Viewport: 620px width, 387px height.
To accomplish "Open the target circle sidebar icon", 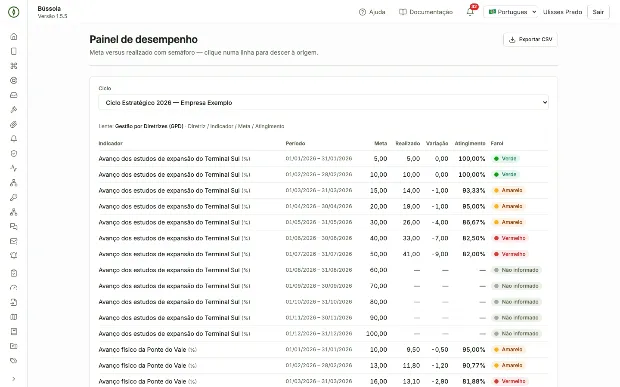I will (13, 80).
